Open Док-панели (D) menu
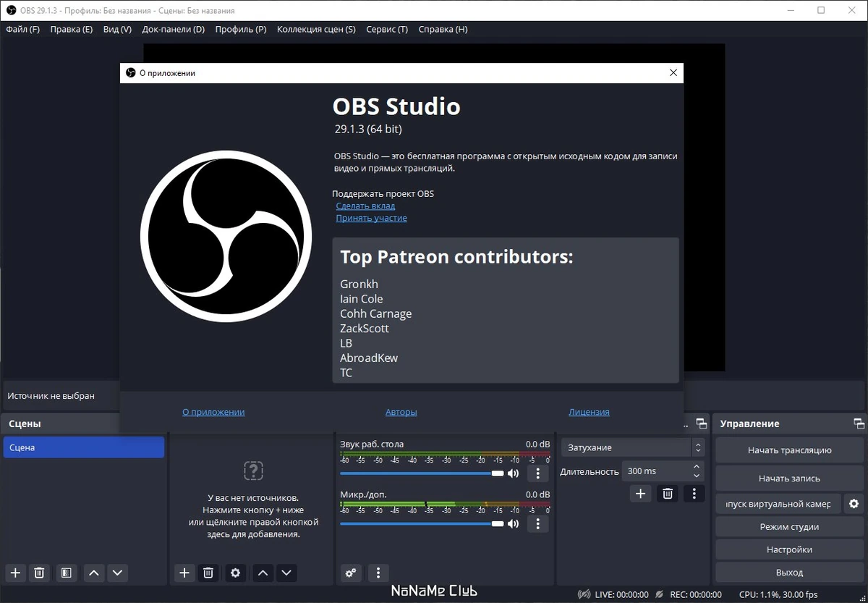868x603 pixels. (174, 29)
